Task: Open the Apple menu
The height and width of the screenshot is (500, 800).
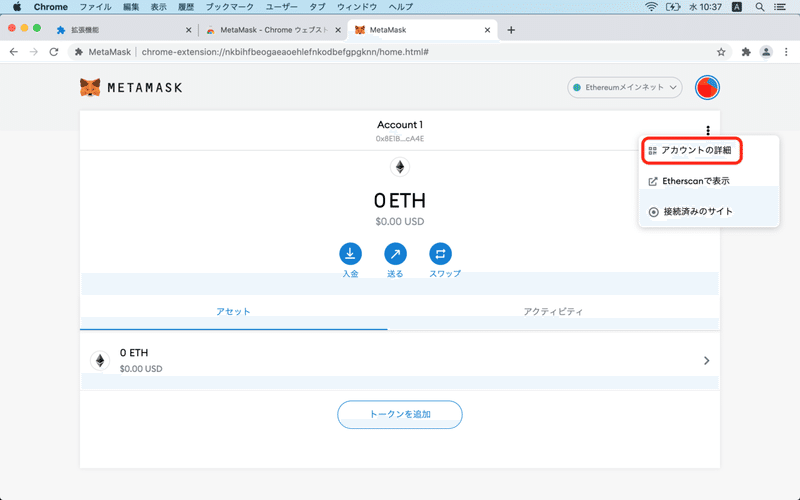Action: click(17, 7)
